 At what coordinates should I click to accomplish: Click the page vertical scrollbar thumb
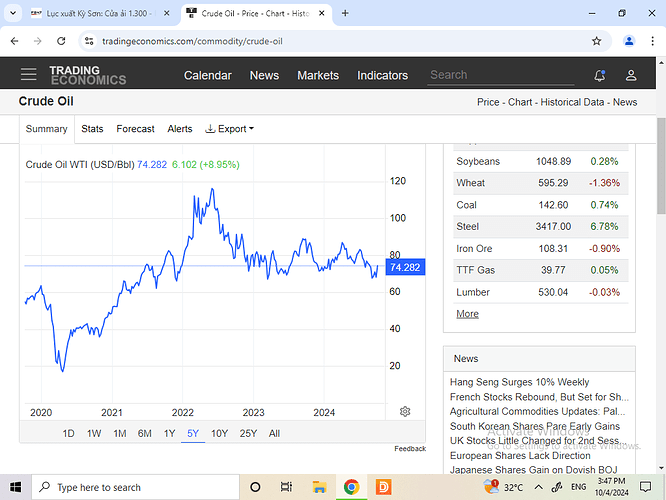[661, 166]
